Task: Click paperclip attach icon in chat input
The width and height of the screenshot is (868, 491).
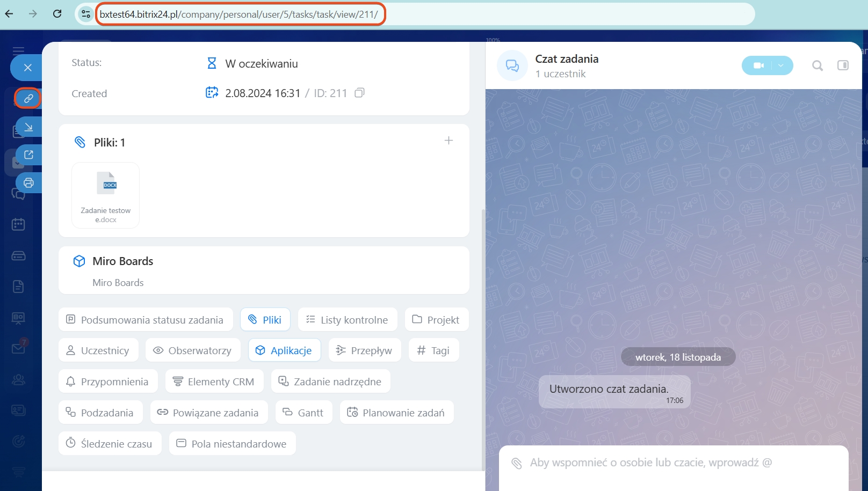Action: coord(517,463)
